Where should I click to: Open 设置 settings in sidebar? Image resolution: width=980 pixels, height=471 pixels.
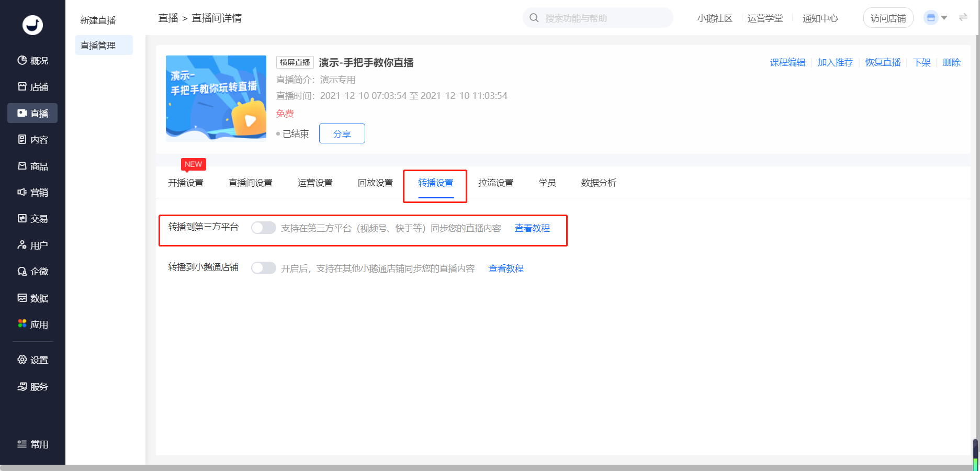coord(32,360)
